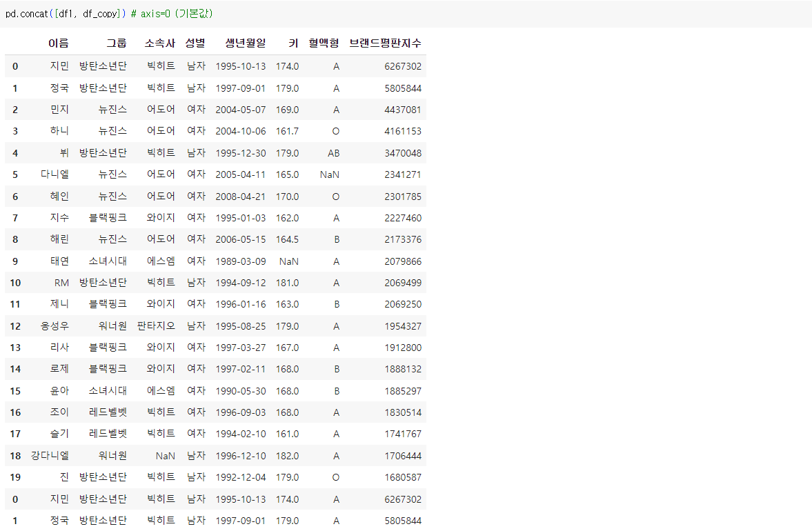Click the name cell 해린
The width and height of the screenshot is (812, 531).
coord(59,239)
